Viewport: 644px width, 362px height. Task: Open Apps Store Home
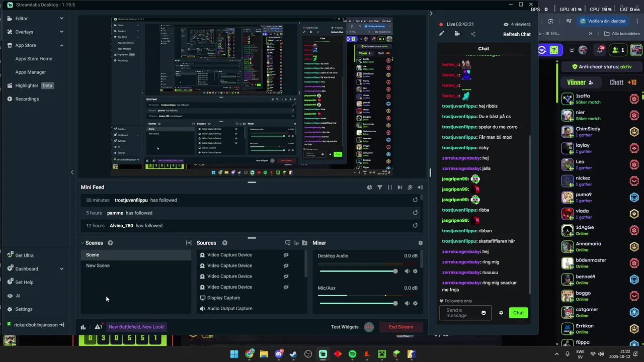pos(34,59)
